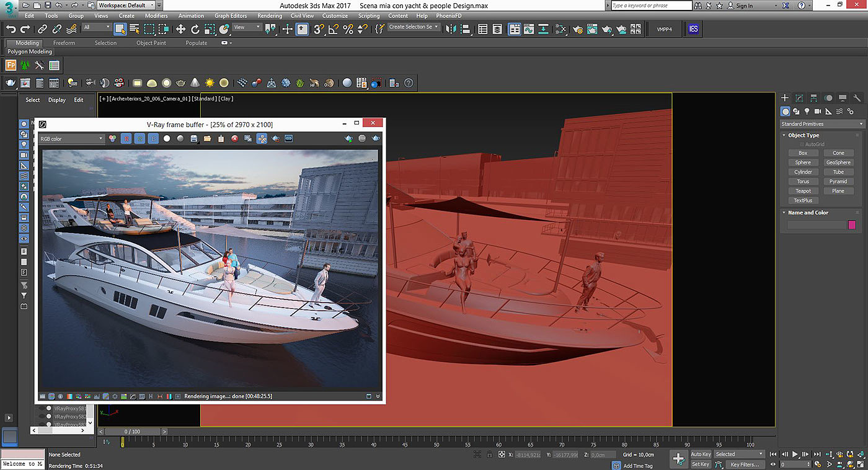Screen dimensions: 868x470
Task: Toggle the Auto Key mode
Action: 701,454
